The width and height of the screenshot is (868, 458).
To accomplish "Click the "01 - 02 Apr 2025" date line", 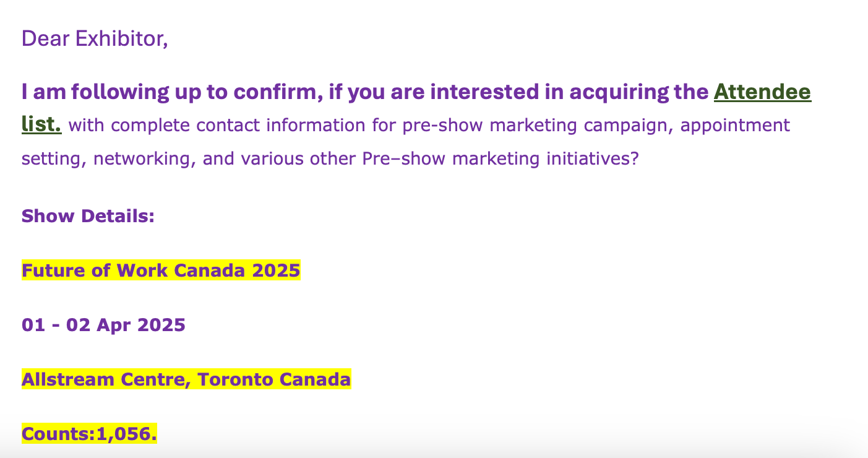I will (x=103, y=325).
